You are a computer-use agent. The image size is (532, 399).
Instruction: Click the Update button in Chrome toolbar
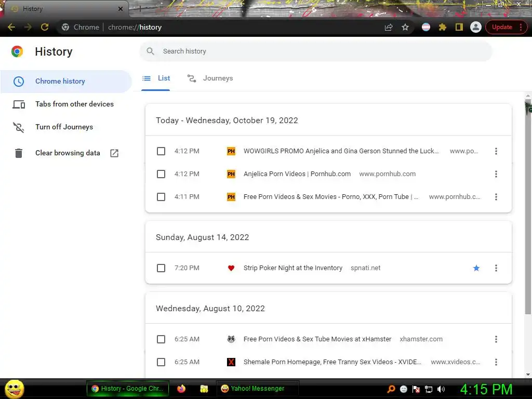tap(502, 27)
